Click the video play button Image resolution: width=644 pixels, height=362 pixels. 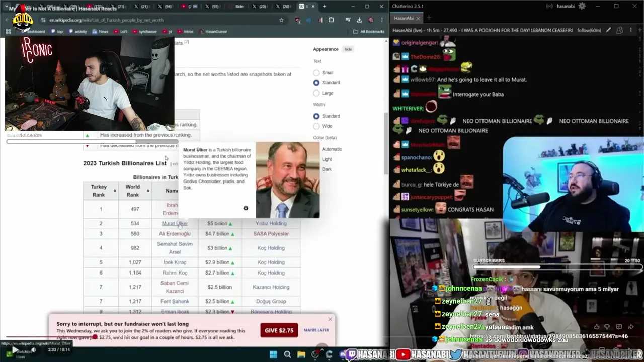pos(15,350)
